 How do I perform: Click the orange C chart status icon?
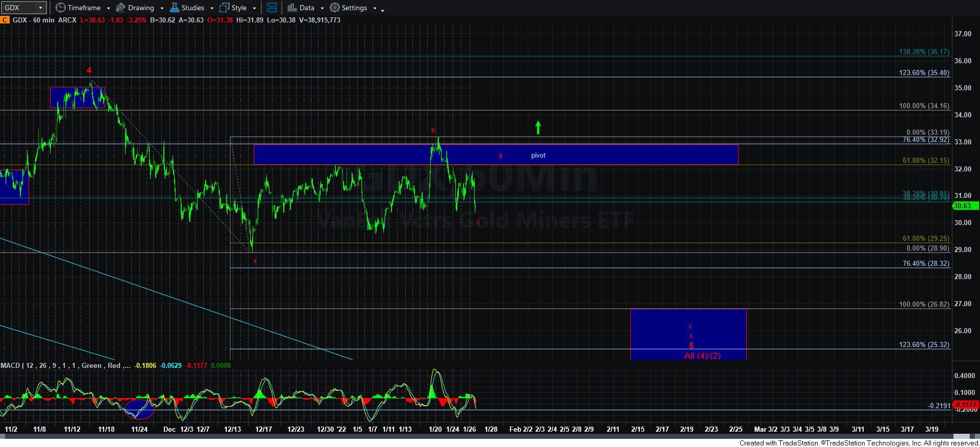tap(4, 20)
